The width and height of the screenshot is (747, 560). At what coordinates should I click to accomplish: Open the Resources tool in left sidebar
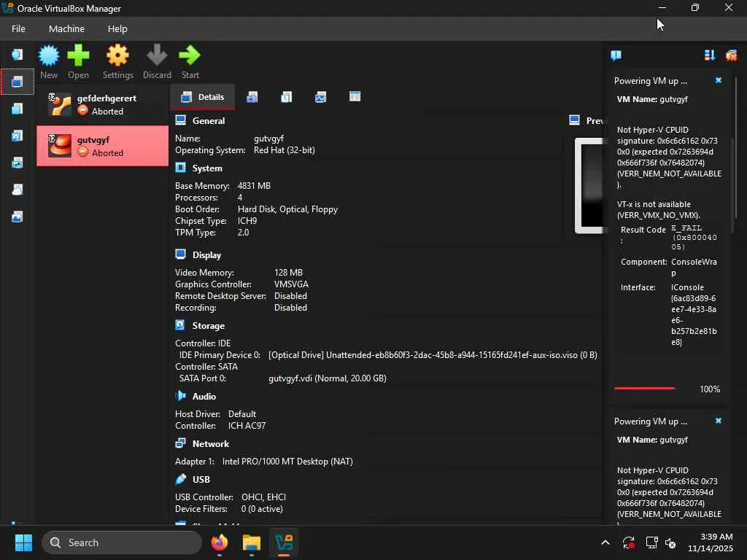18,217
